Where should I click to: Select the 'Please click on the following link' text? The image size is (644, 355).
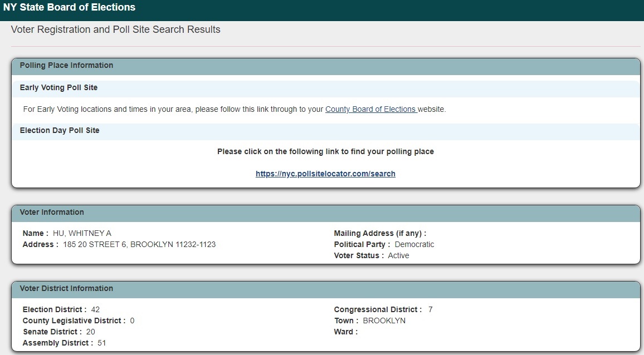(x=325, y=151)
